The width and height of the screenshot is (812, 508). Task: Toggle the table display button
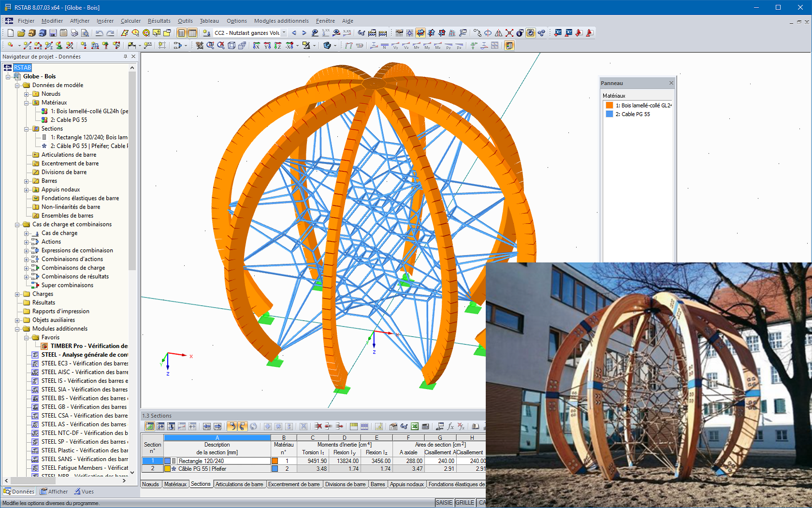[x=192, y=33]
